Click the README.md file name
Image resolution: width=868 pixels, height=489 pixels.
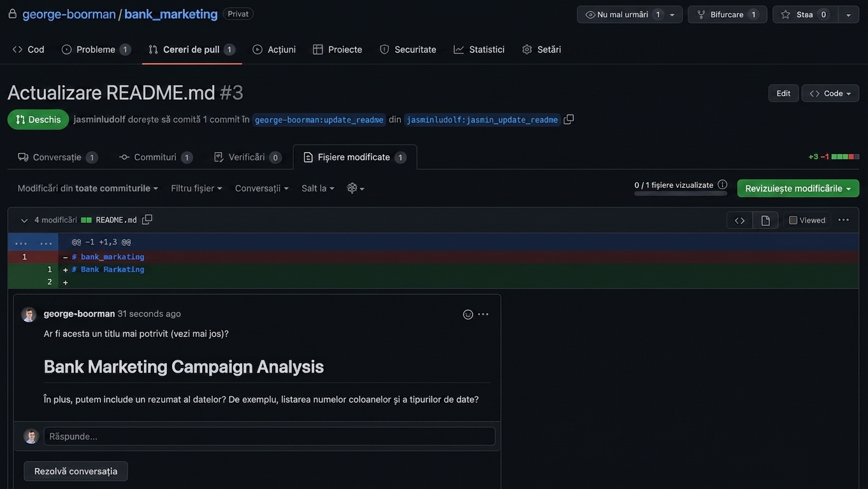point(117,220)
